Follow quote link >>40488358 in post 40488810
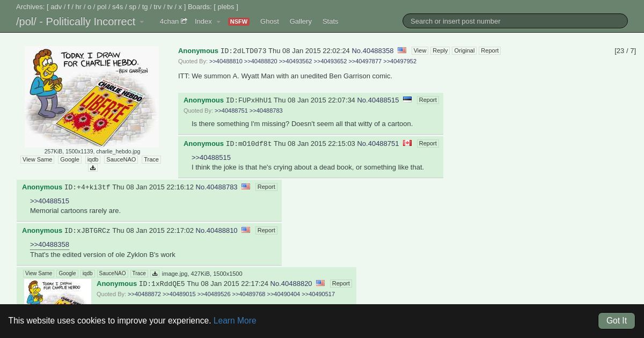The image size is (644, 338). tap(49, 244)
